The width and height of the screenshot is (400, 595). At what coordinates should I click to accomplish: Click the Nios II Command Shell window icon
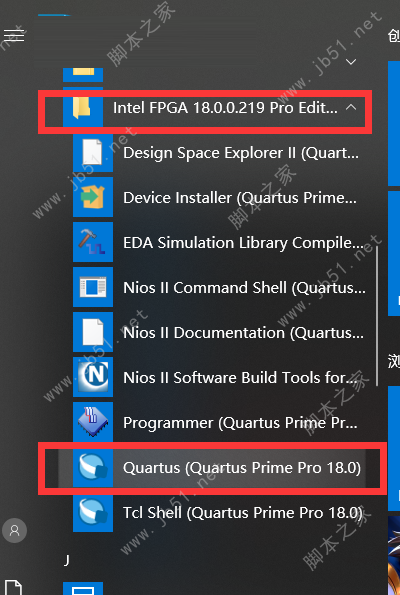point(93,287)
